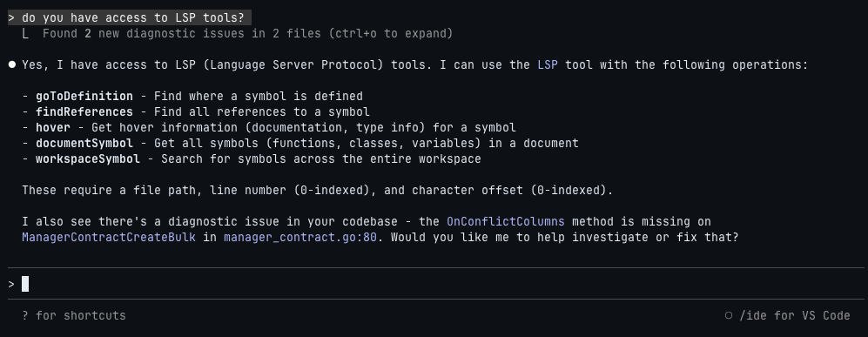Click the white bullet before the 'Yes, I have access' response
868x337 pixels.
(x=12, y=64)
